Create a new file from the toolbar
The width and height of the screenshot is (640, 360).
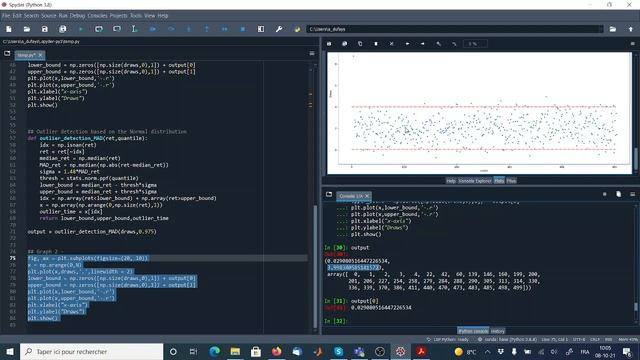click(9, 29)
